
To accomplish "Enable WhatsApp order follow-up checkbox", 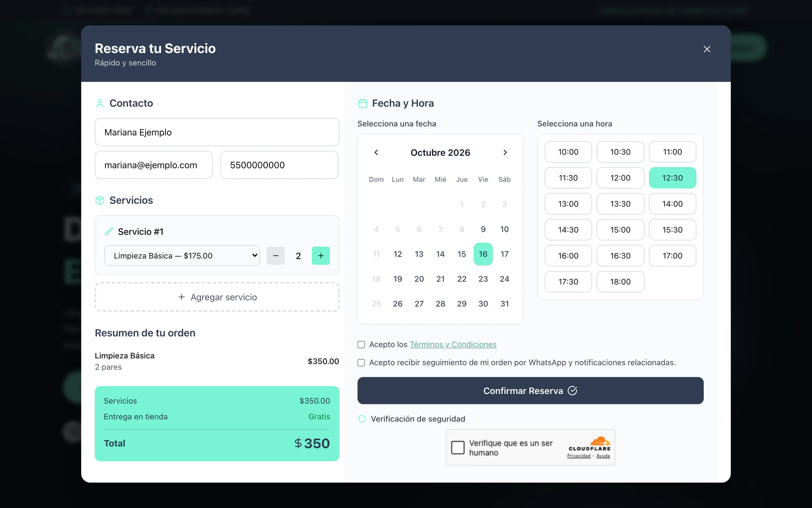I will pyautogui.click(x=361, y=363).
